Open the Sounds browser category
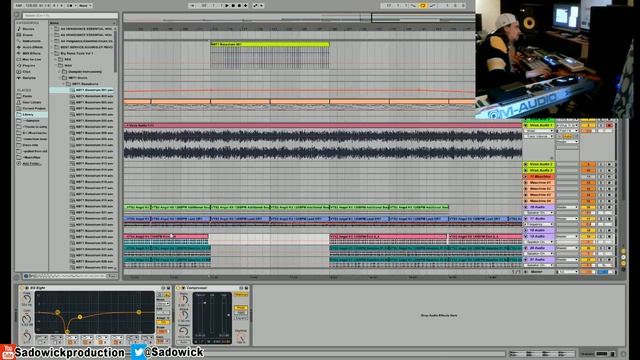This screenshot has width=640, height=360. click(x=29, y=29)
